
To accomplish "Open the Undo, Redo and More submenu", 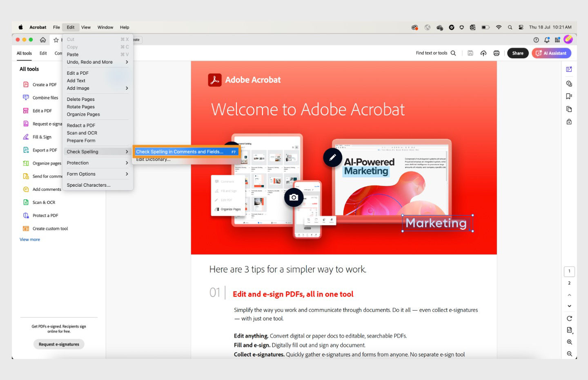I will (x=90, y=62).
